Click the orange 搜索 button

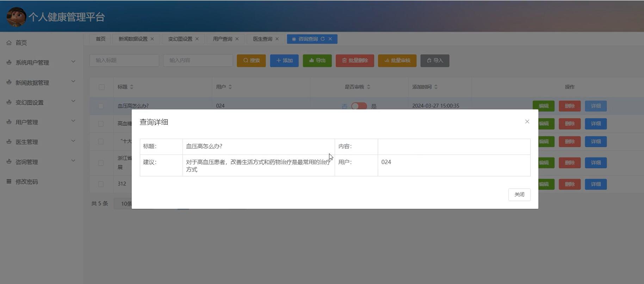(x=251, y=61)
